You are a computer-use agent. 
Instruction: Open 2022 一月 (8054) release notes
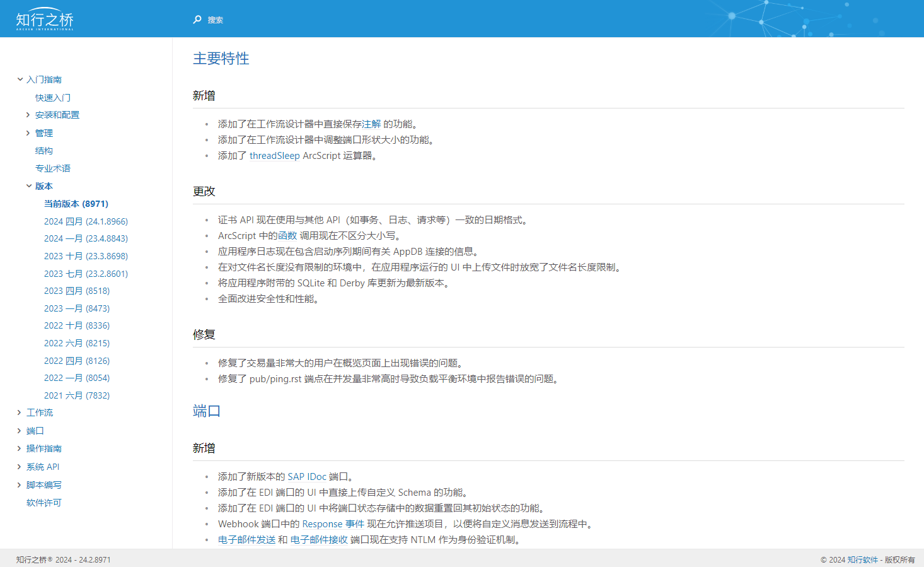click(x=77, y=378)
